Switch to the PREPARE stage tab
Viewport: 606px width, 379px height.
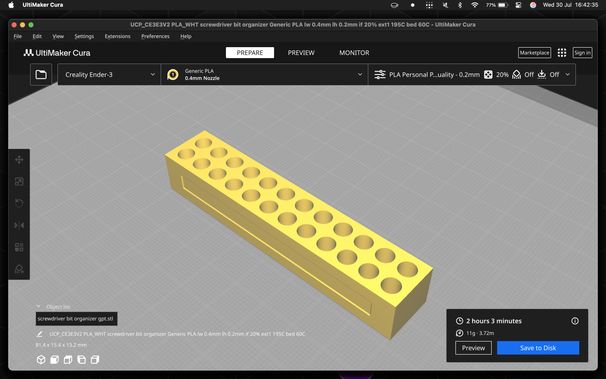[x=250, y=53]
